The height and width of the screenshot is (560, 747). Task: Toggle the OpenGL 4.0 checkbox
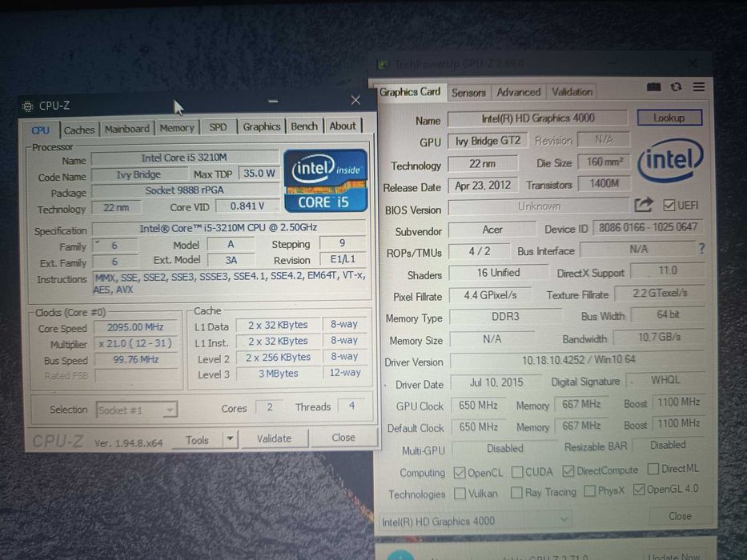[639, 489]
